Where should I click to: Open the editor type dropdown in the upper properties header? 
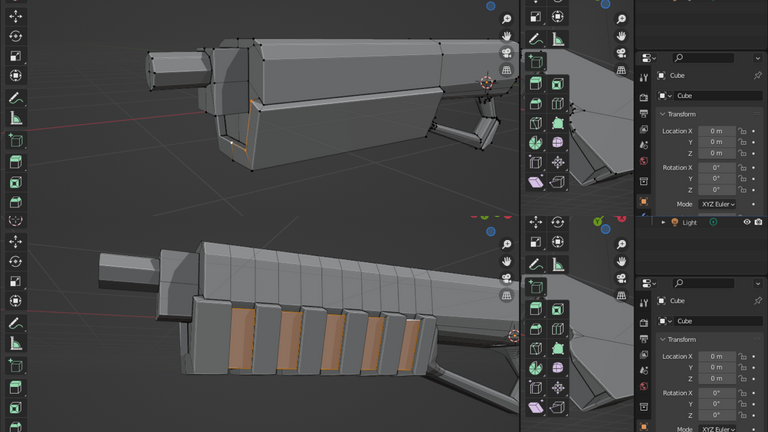649,58
